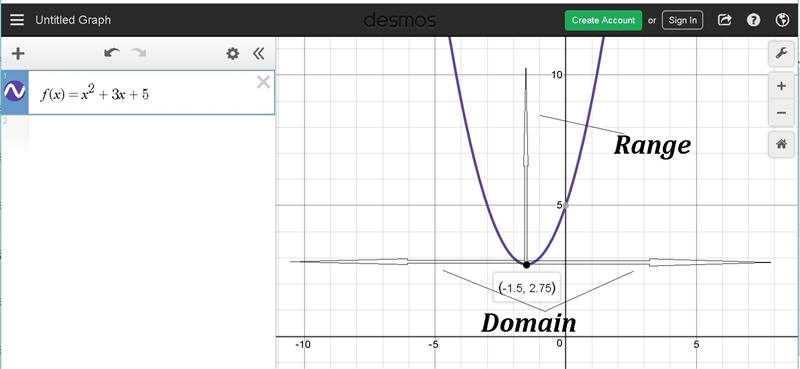Click the Untitled Graph title

(73, 20)
